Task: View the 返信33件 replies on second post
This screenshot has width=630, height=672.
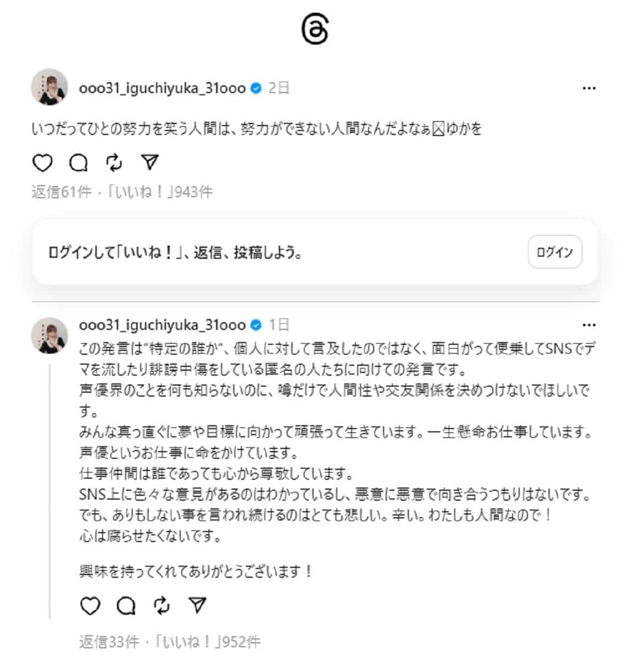Action: pyautogui.click(x=109, y=642)
